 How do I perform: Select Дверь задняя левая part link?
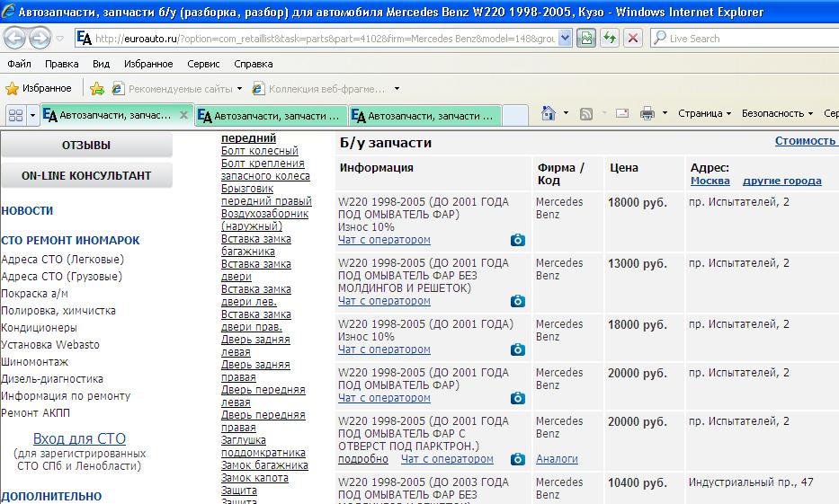(255, 345)
